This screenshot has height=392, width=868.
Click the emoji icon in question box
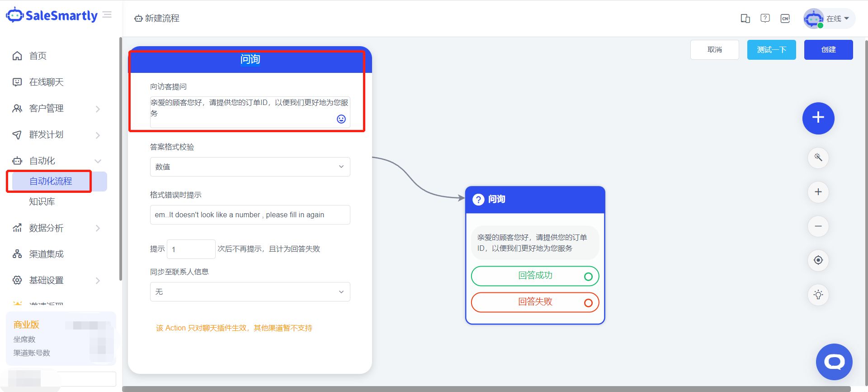click(341, 119)
